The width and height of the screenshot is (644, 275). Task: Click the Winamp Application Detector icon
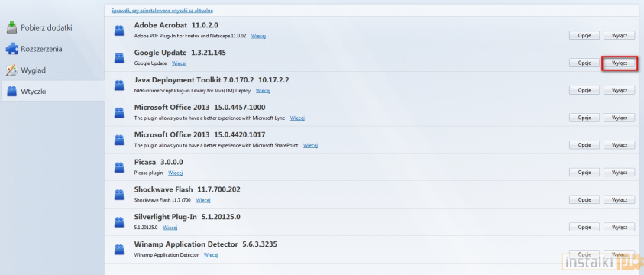click(x=119, y=249)
